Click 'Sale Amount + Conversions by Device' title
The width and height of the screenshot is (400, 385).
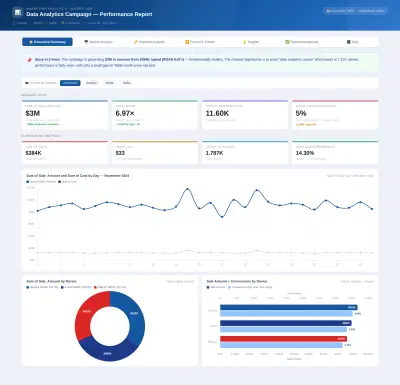point(237,281)
